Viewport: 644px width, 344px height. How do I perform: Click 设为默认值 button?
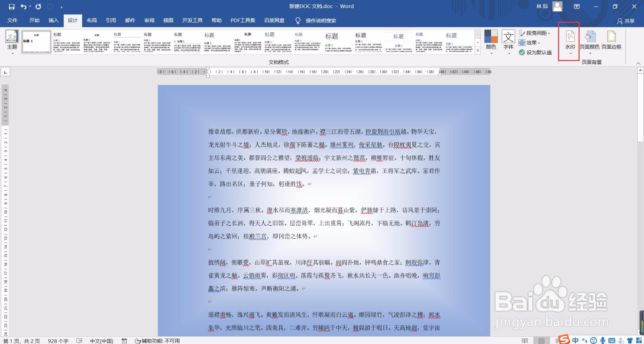pos(535,52)
